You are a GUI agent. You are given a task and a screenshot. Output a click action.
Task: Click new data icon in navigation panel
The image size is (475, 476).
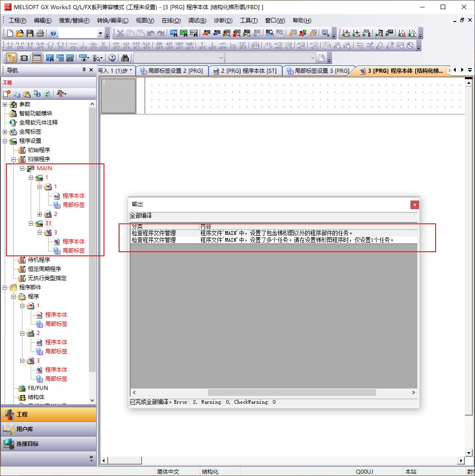click(7, 94)
